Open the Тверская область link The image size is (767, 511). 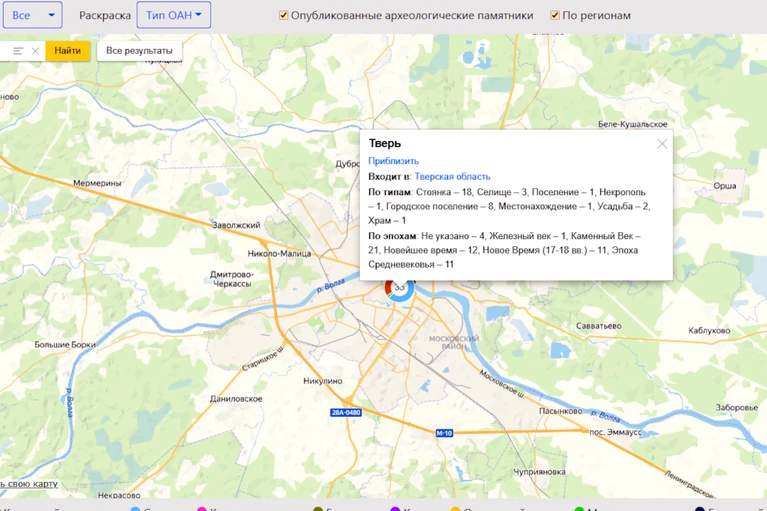(452, 177)
